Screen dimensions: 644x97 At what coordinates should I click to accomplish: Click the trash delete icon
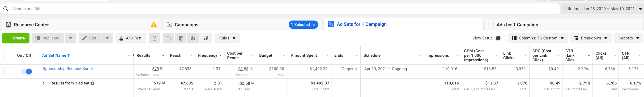tap(181, 38)
